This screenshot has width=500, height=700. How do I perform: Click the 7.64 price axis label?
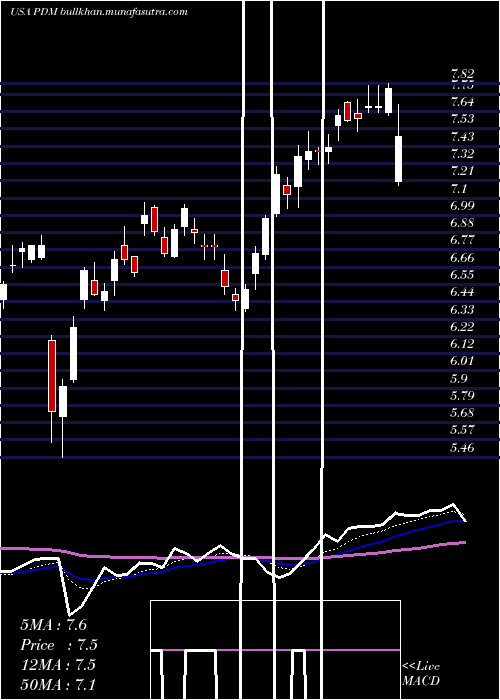tap(462, 102)
